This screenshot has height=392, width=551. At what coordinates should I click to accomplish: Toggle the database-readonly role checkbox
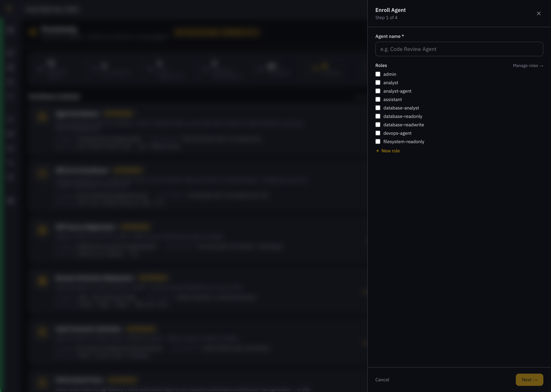(x=378, y=116)
